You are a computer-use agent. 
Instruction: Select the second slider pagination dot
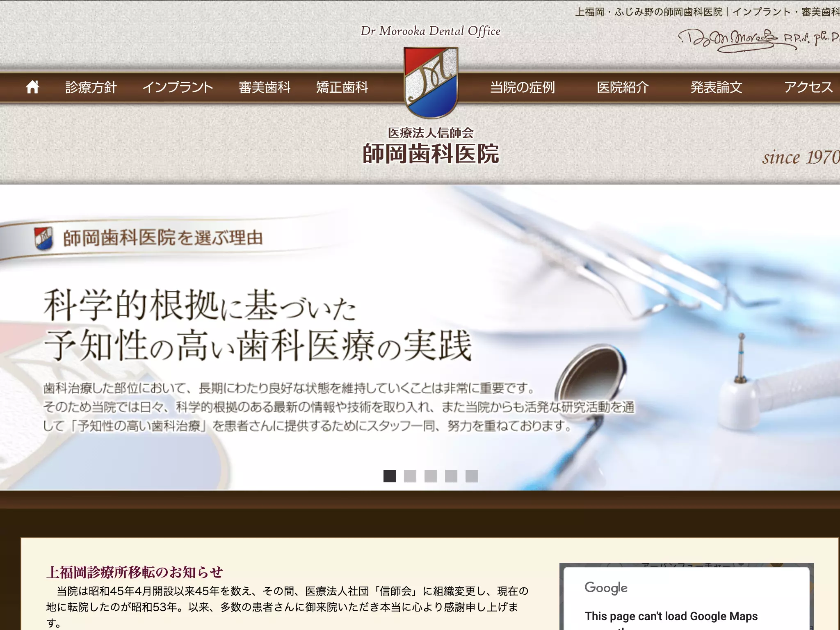(x=410, y=476)
